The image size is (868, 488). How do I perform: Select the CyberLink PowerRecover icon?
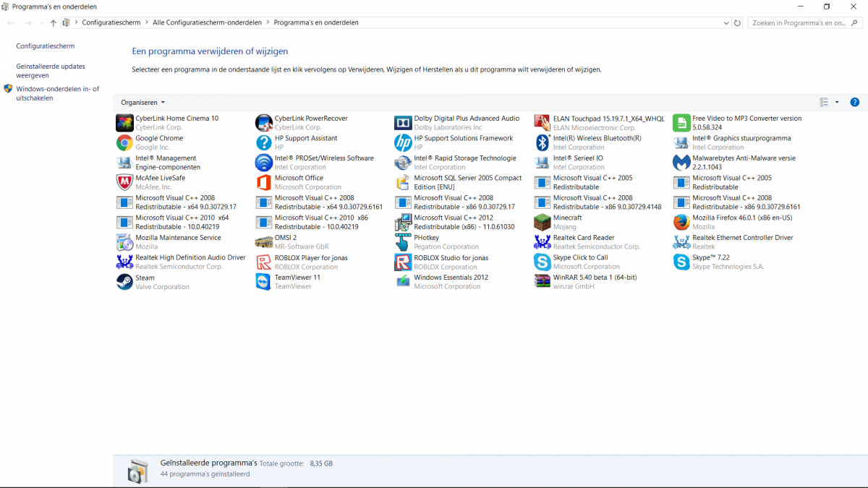[x=263, y=123]
